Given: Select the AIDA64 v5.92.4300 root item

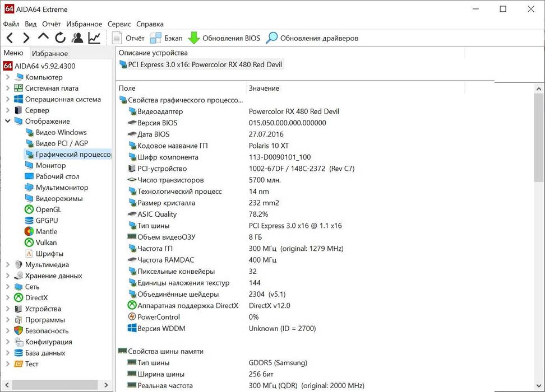Looking at the screenshot, I should pyautogui.click(x=39, y=66).
